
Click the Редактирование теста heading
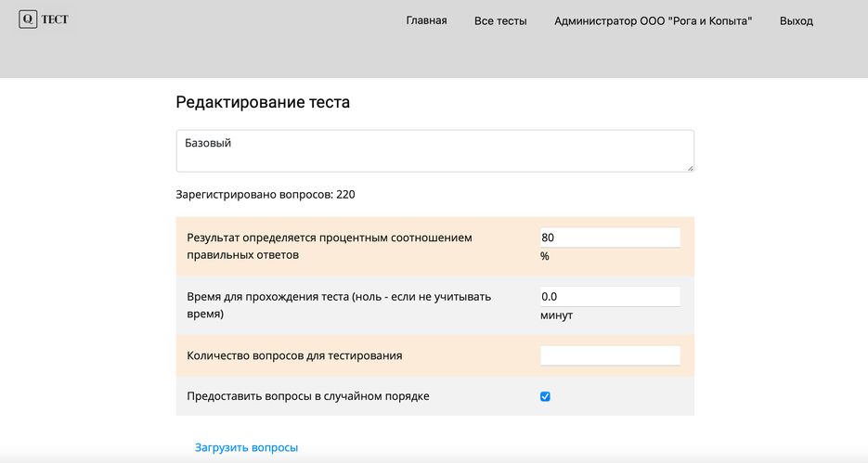263,103
